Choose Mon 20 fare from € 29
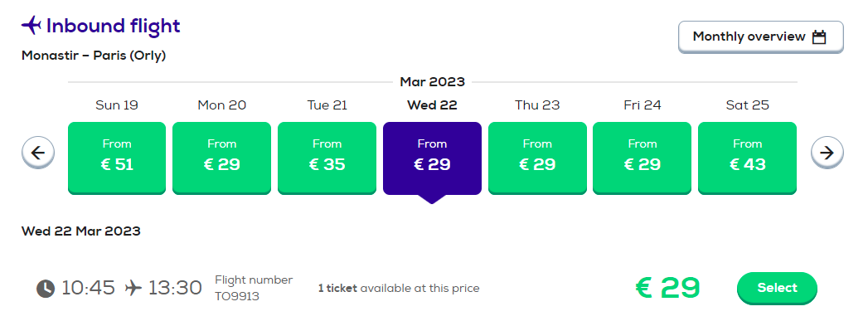 (x=222, y=158)
